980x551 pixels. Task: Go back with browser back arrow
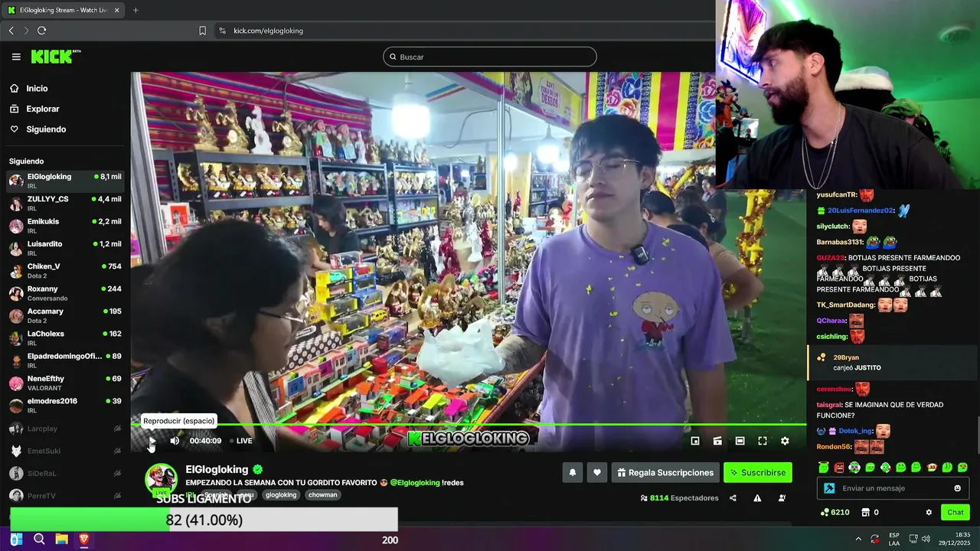click(11, 31)
